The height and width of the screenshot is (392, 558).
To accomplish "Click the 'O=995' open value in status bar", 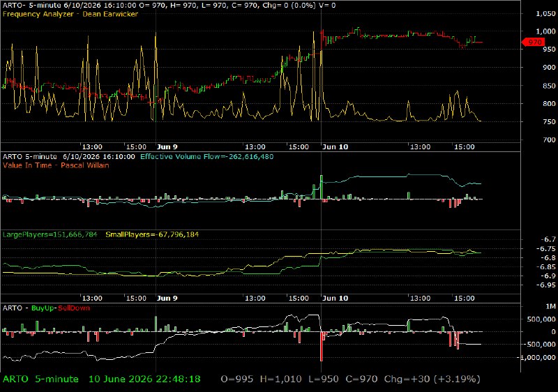I will click(237, 379).
